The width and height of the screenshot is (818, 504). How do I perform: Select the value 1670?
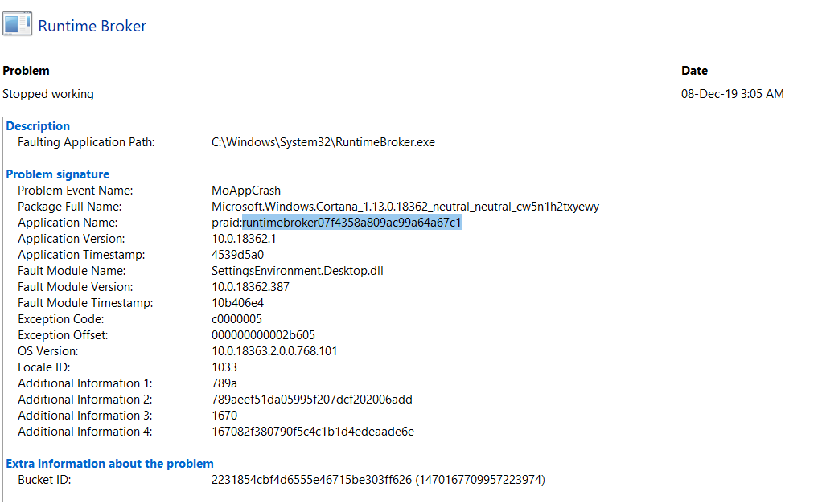224,416
